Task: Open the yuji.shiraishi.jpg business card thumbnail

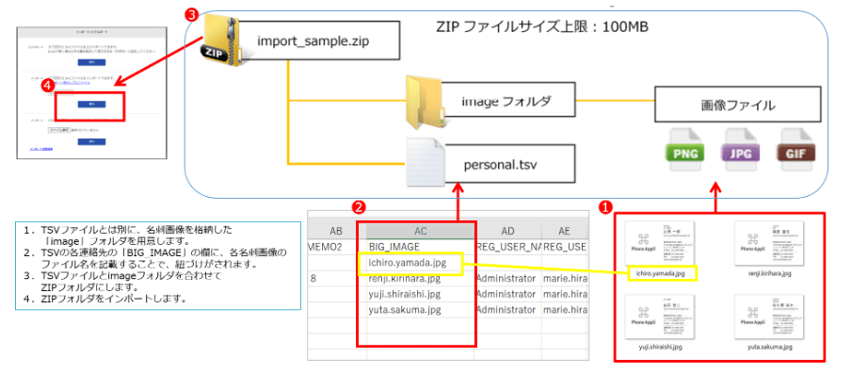Action: click(660, 317)
